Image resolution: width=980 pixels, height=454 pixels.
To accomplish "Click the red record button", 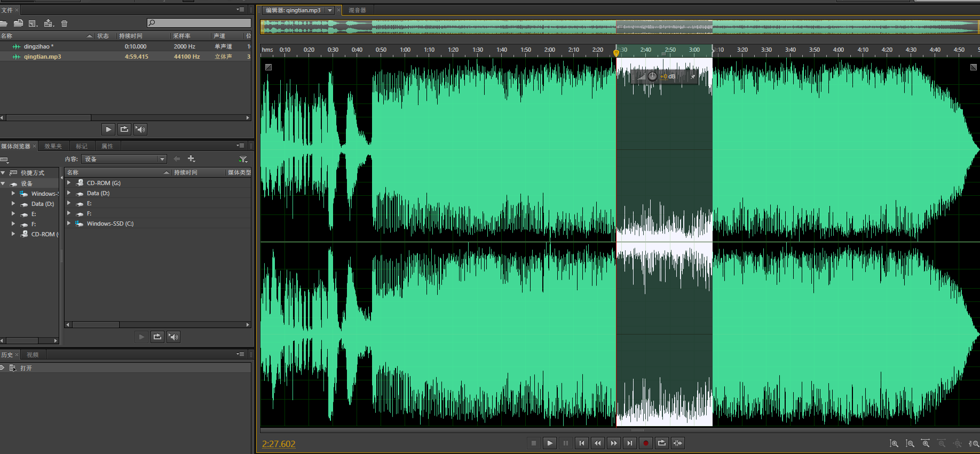I will click(x=646, y=443).
